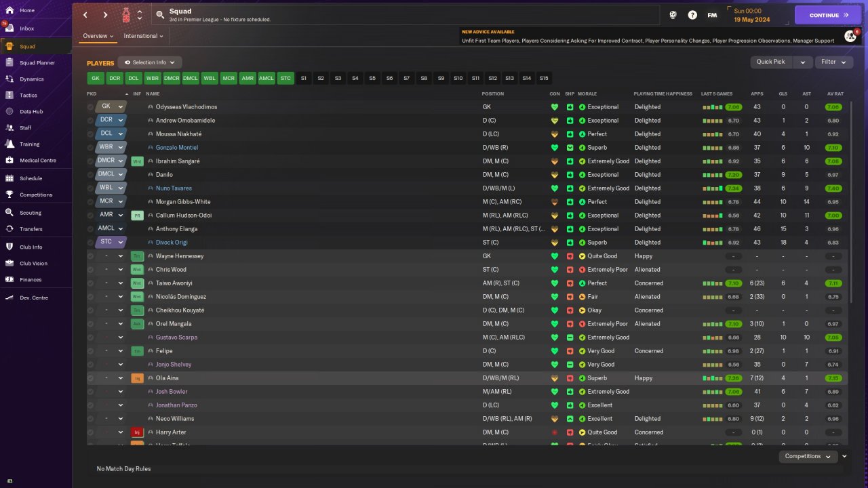Select the S1 substitute slot tab
This screenshot has width=868, height=488.
click(x=304, y=79)
